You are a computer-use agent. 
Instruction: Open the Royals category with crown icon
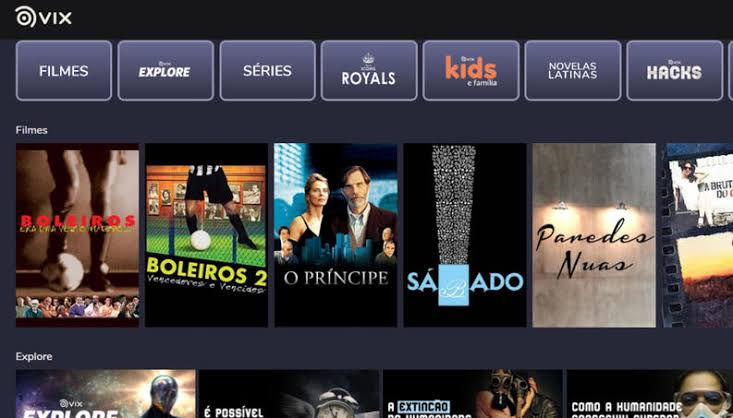point(369,71)
